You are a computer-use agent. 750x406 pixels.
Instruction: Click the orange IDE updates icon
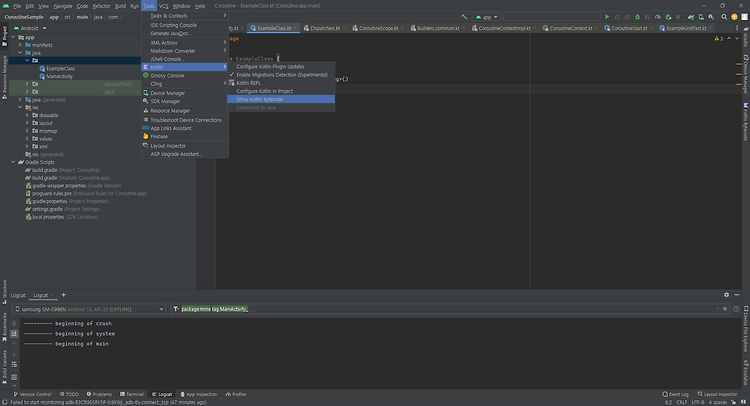click(x=734, y=17)
